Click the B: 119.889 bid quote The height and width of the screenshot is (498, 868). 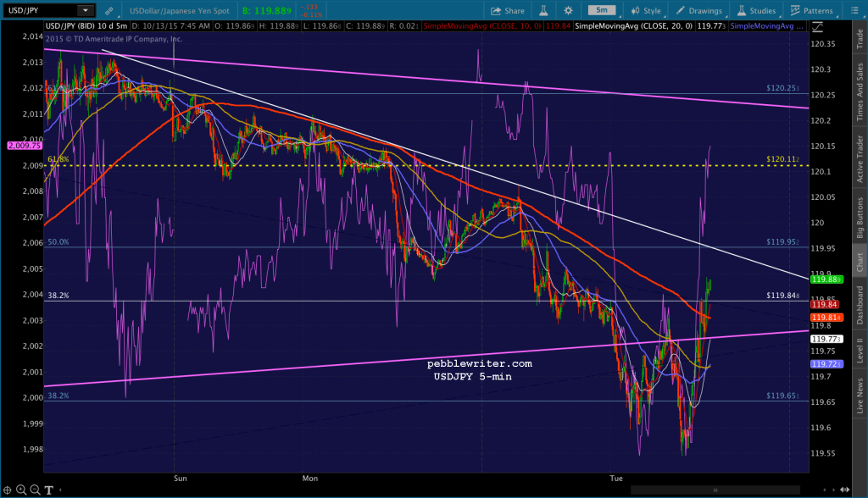tap(267, 10)
